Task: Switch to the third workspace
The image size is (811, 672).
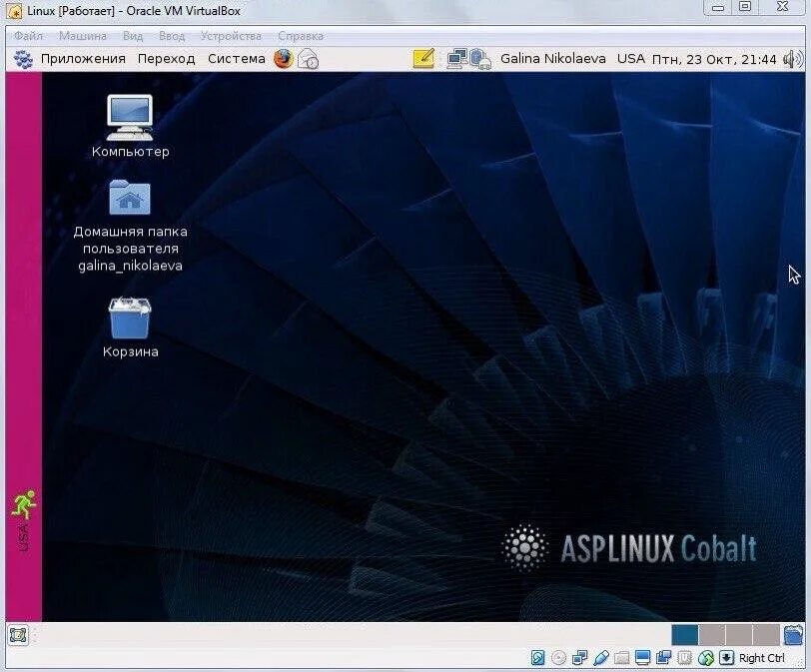Action: pyautogui.click(x=739, y=635)
